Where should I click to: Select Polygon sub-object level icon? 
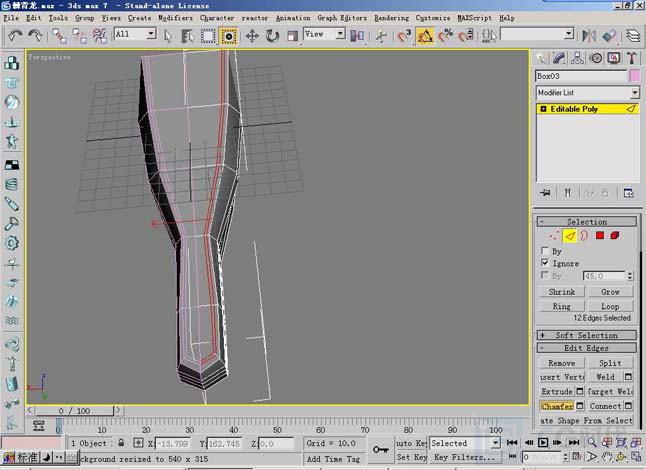(600, 236)
